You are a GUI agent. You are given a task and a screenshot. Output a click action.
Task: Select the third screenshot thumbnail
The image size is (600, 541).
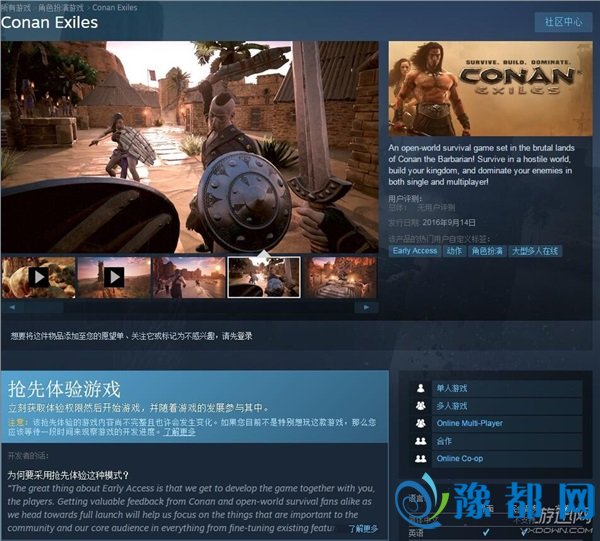(189, 277)
